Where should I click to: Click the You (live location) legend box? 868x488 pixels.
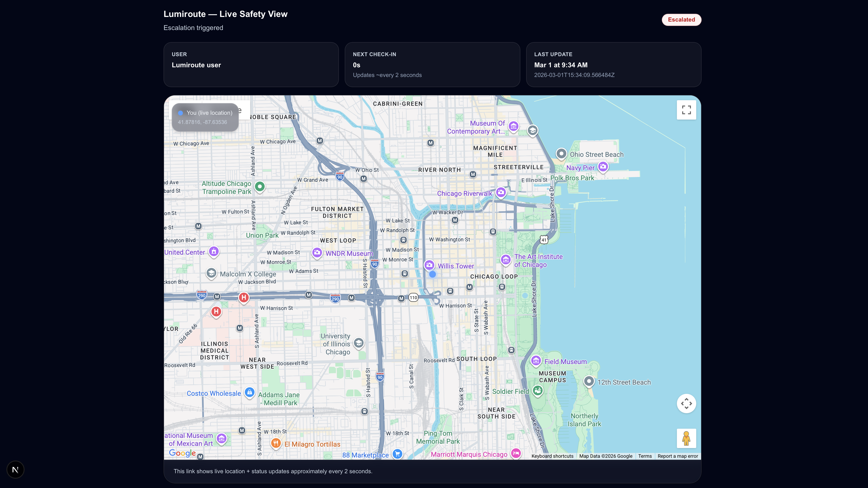pyautogui.click(x=205, y=117)
